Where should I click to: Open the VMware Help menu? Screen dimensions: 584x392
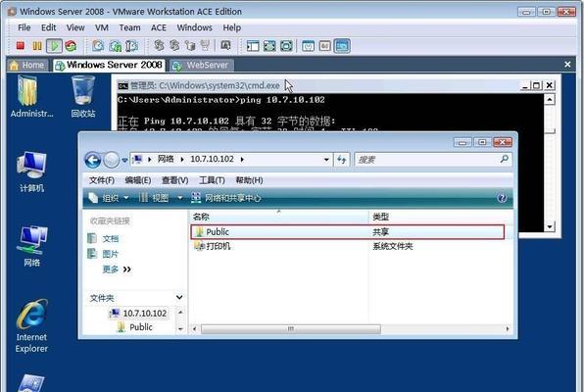231,27
